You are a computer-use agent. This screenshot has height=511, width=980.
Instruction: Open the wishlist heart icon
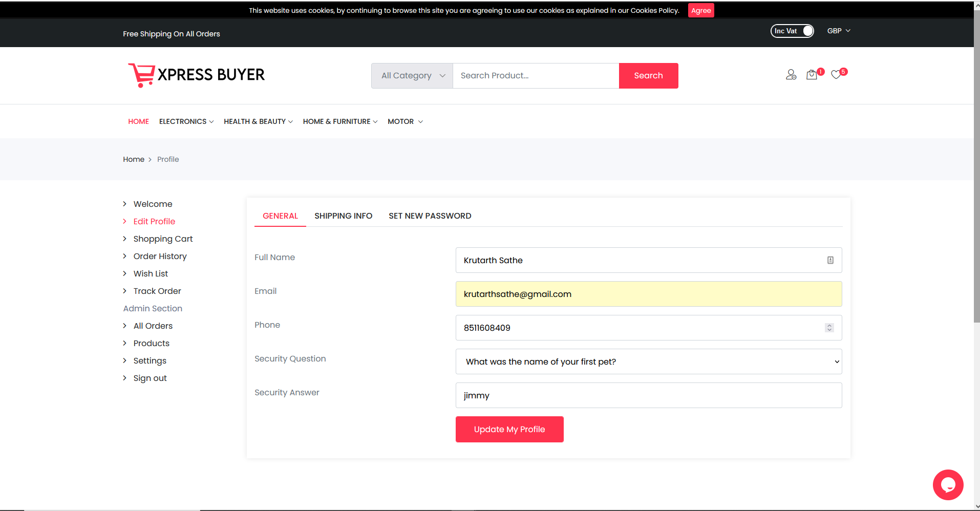coord(836,75)
